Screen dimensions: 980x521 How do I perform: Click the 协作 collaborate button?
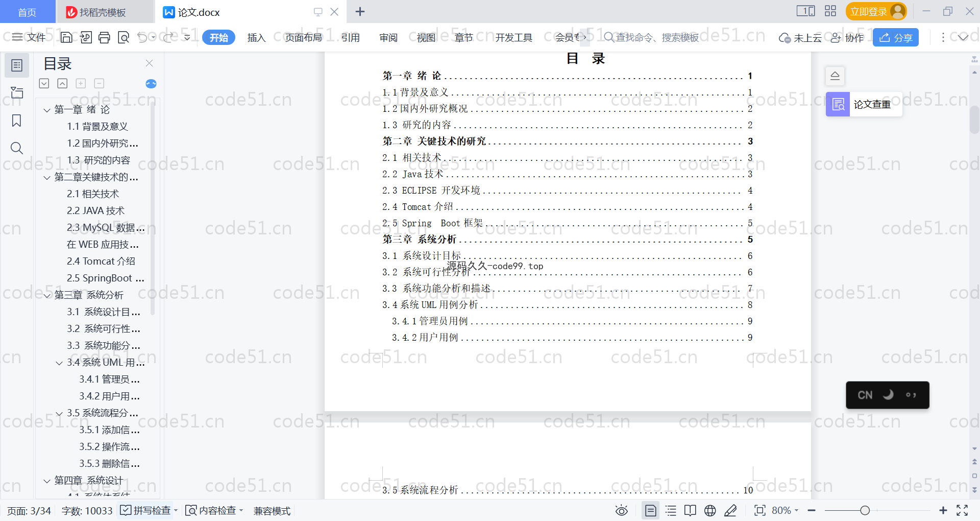(x=847, y=37)
